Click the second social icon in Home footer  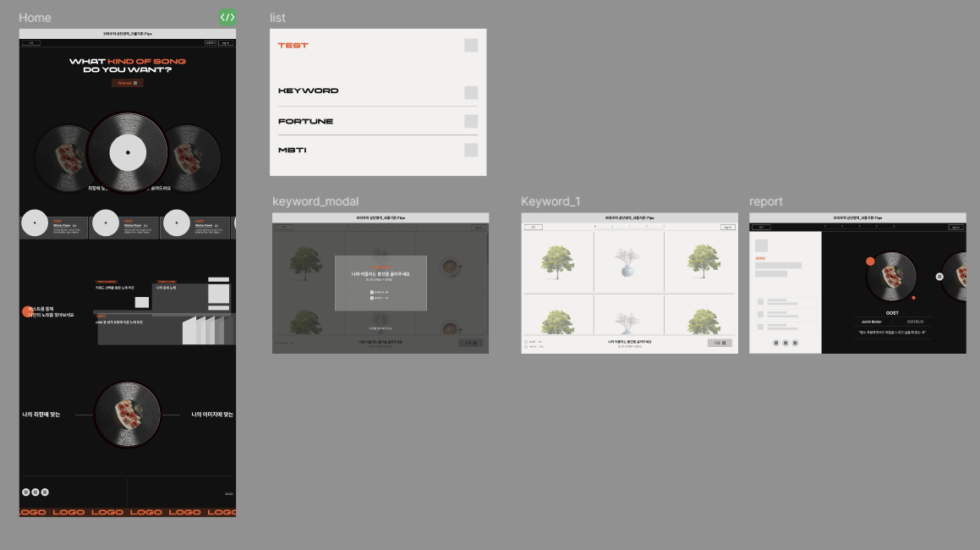35,492
